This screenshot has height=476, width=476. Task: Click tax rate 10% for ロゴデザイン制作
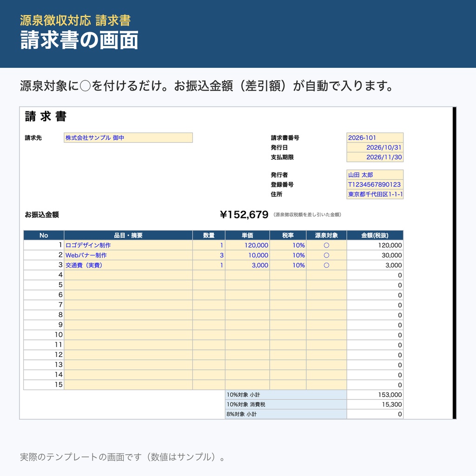288,245
